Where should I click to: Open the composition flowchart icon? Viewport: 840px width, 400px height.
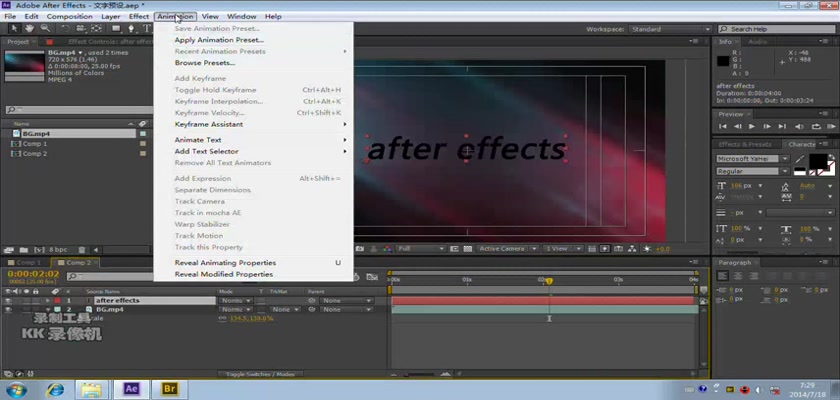pyautogui.click(x=632, y=249)
